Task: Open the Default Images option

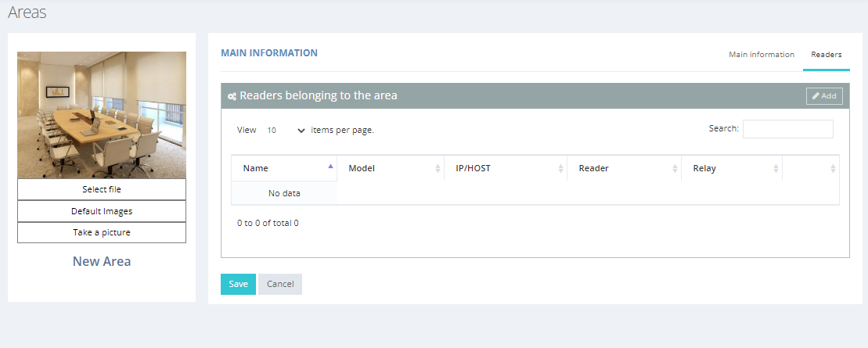Action: 102,211
